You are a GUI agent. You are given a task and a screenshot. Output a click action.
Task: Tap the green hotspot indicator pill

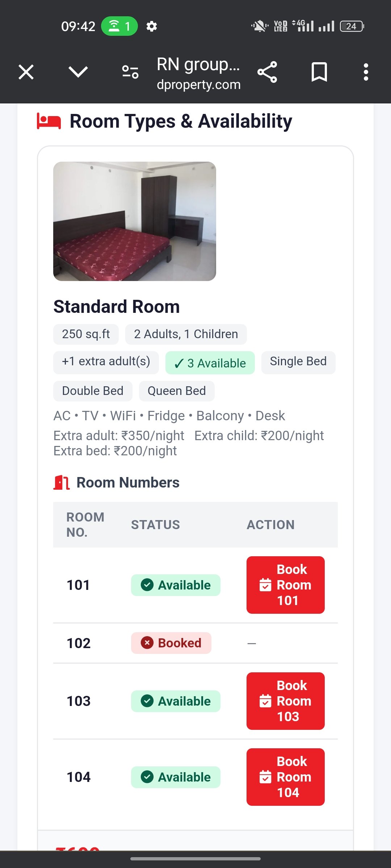coord(119,26)
